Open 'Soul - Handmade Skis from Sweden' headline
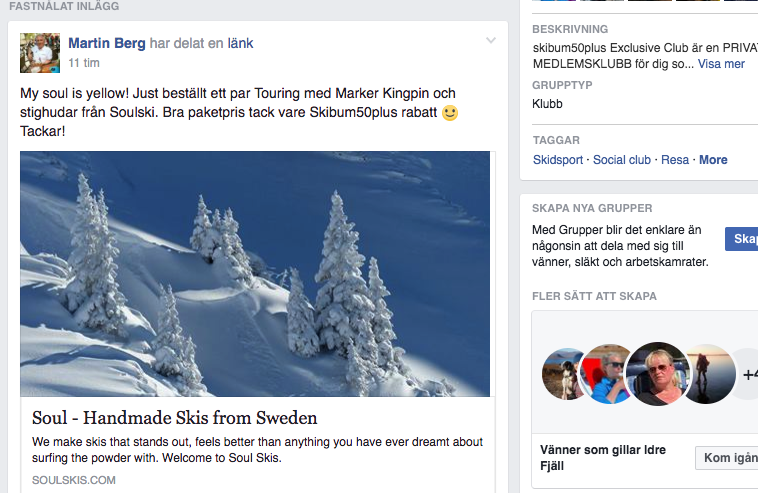The width and height of the screenshot is (758, 493). 175,417
